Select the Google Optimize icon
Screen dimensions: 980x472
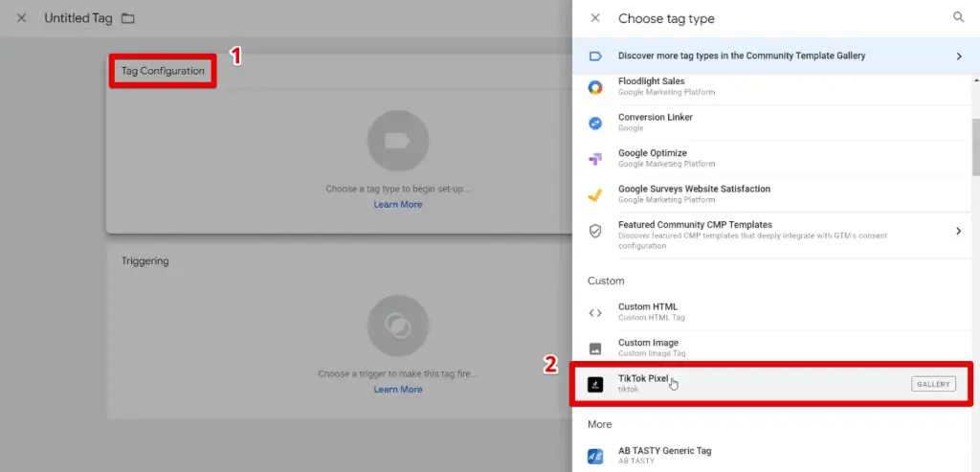[595, 159]
